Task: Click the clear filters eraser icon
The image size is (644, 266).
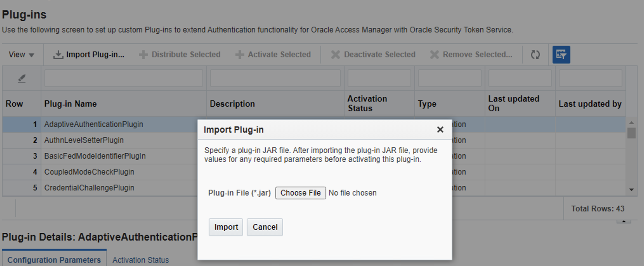Action: 22,78
